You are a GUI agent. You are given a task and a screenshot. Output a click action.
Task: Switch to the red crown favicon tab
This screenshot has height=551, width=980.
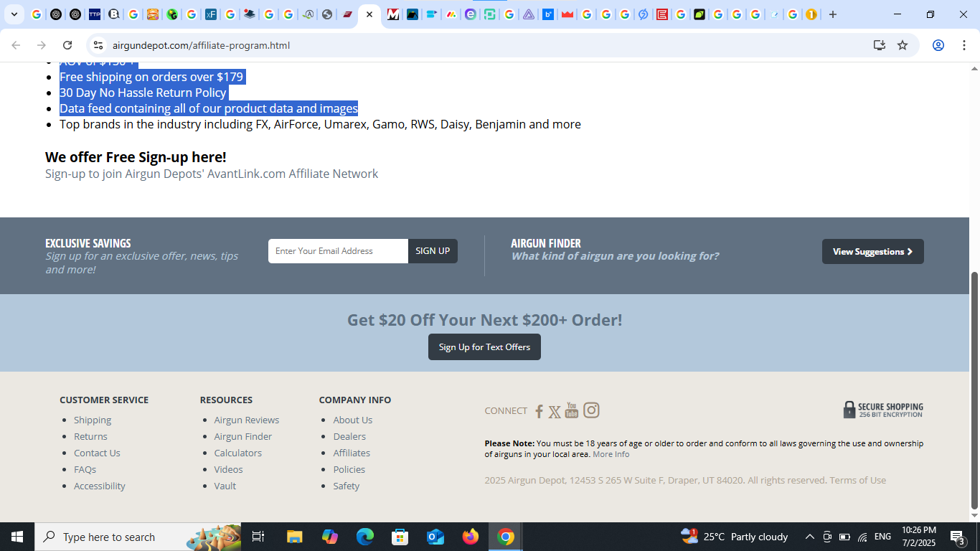(567, 14)
